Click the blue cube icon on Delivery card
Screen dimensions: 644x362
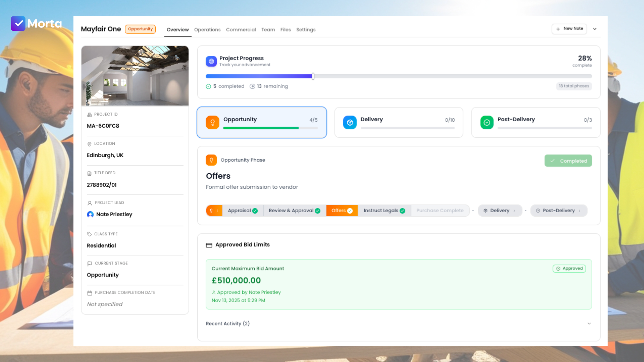point(350,123)
